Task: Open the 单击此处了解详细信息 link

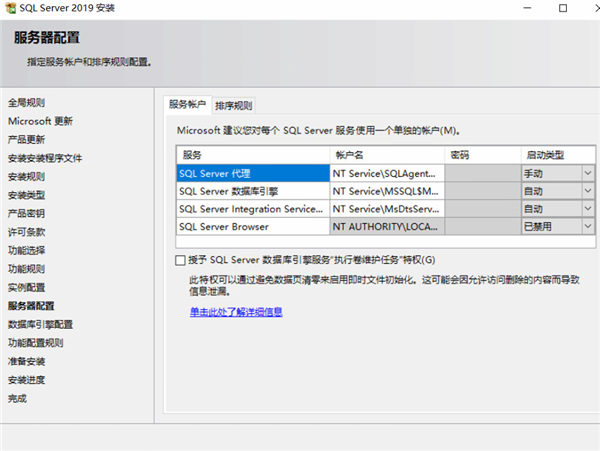Action: pyautogui.click(x=236, y=312)
